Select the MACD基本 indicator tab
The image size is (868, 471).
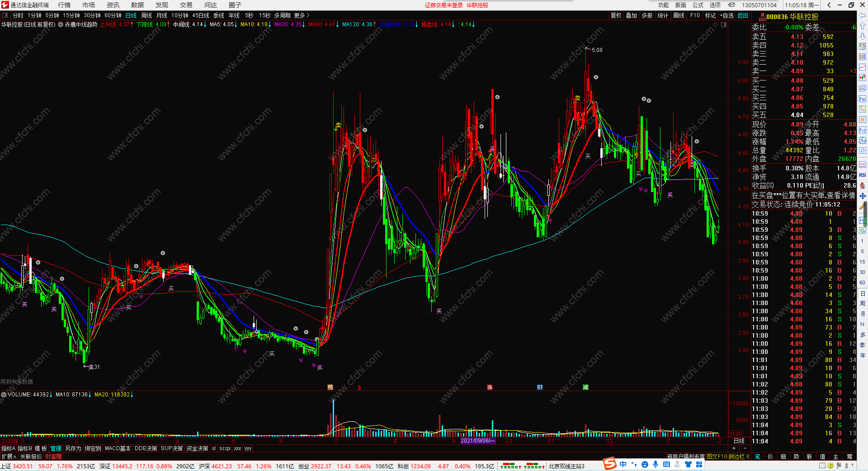pyautogui.click(x=118, y=448)
